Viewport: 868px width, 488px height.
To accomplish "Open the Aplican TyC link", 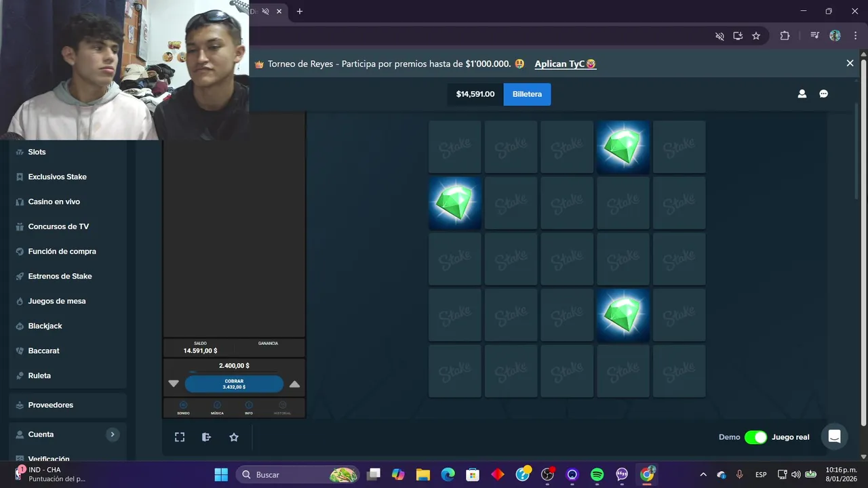I will [x=566, y=64].
